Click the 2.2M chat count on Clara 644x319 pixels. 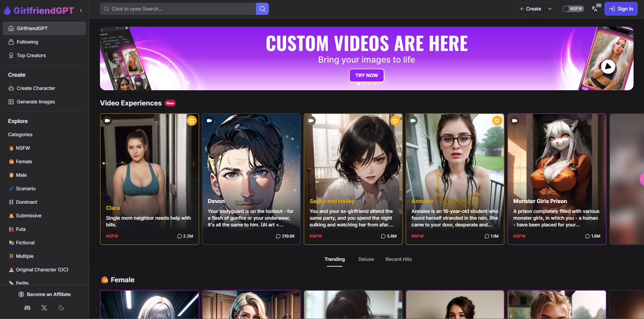click(x=185, y=236)
